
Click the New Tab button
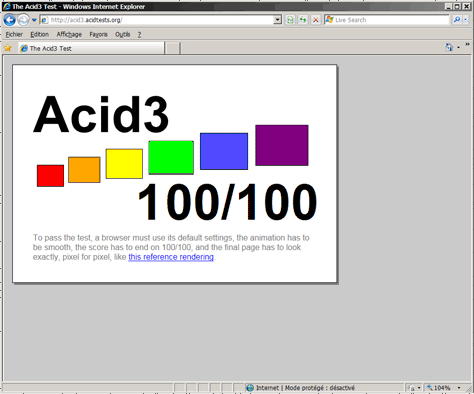(173, 48)
